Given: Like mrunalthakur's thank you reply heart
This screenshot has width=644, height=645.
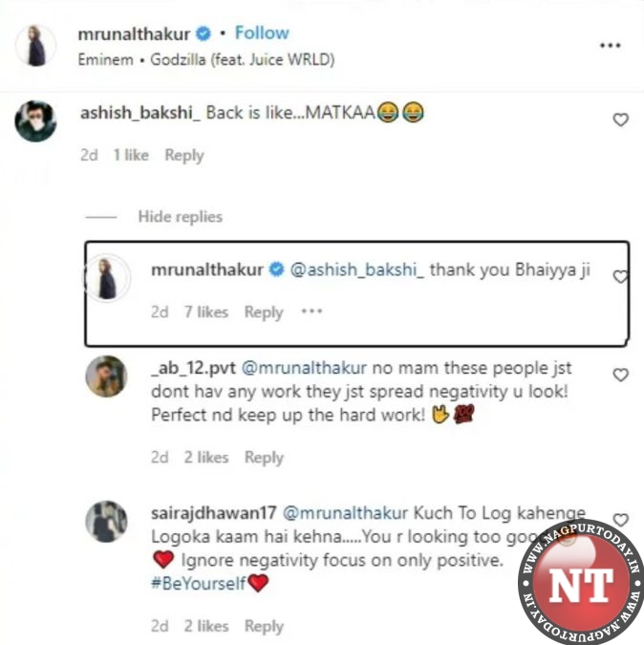Looking at the screenshot, I should (620, 276).
